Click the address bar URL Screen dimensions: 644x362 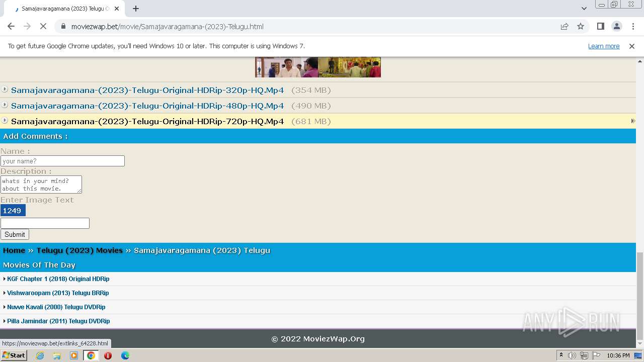167,27
